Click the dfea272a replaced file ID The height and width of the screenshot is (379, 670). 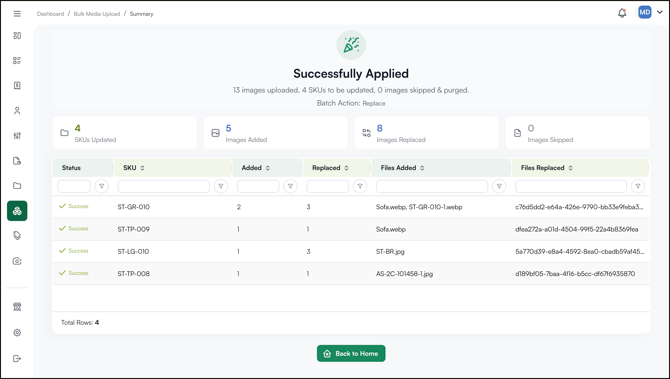(x=577, y=229)
